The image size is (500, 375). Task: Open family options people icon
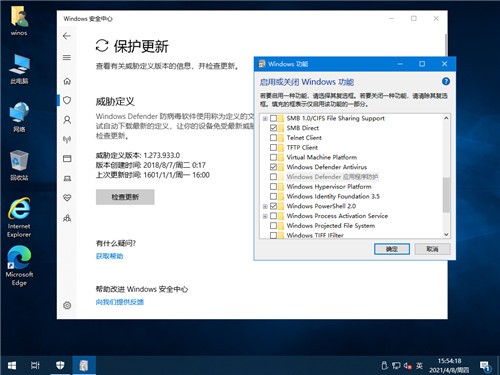coord(67,218)
